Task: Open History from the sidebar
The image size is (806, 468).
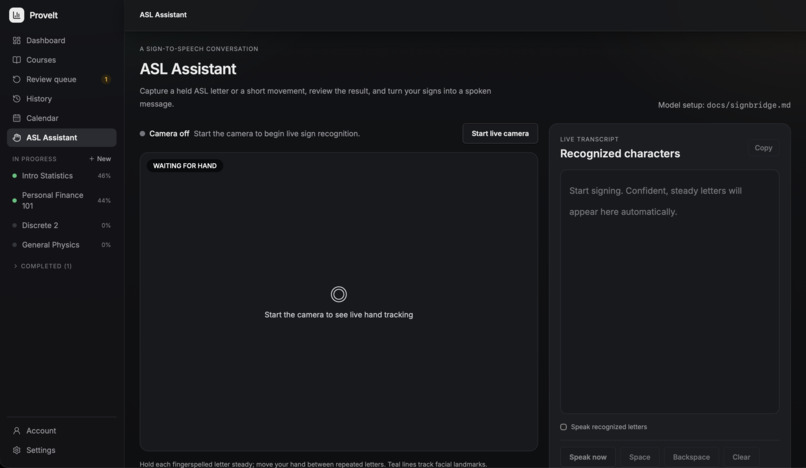Action: click(62, 98)
